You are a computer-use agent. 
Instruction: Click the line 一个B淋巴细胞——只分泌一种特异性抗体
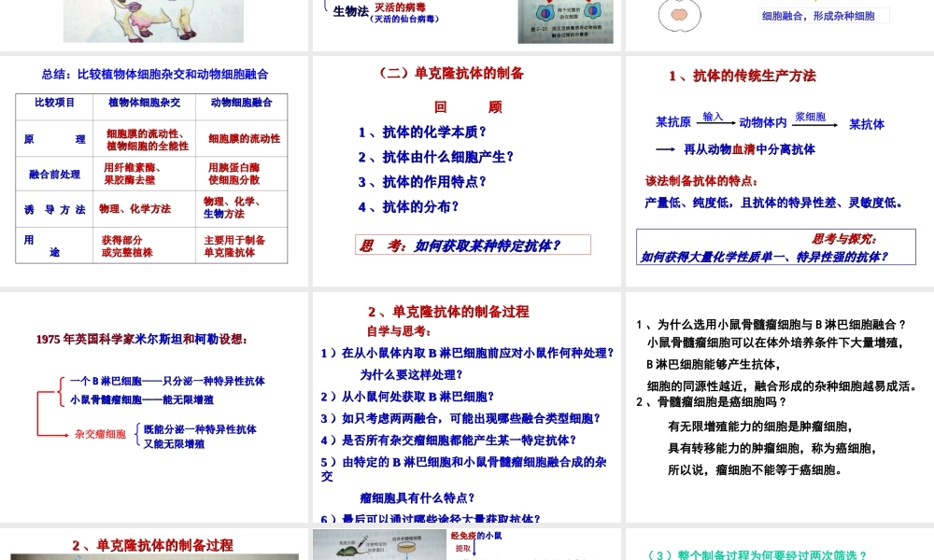point(167,381)
